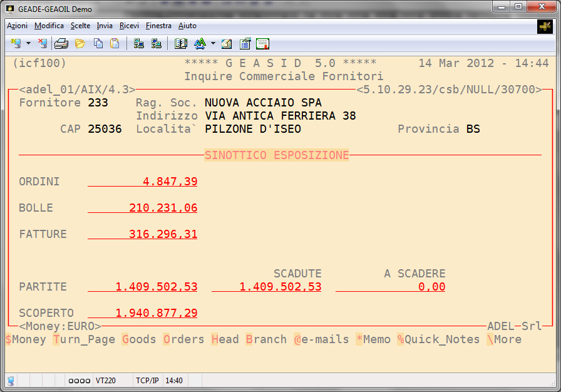
Task: Click the open folder toolbar icon
Action: pos(80,44)
